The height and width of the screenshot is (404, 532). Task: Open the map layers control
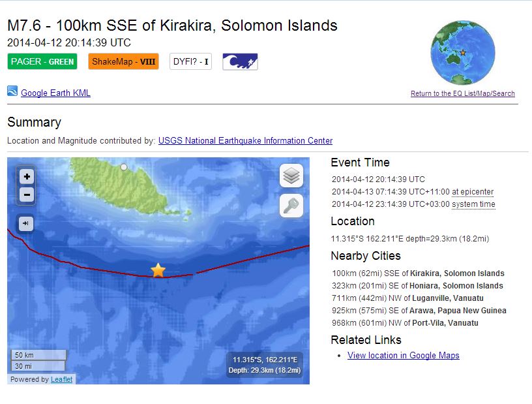(291, 176)
